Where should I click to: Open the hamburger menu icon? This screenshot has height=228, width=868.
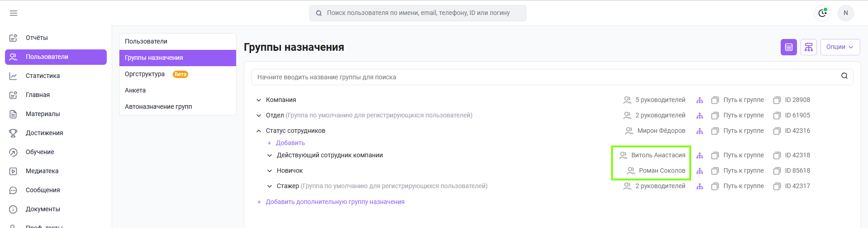[14, 13]
